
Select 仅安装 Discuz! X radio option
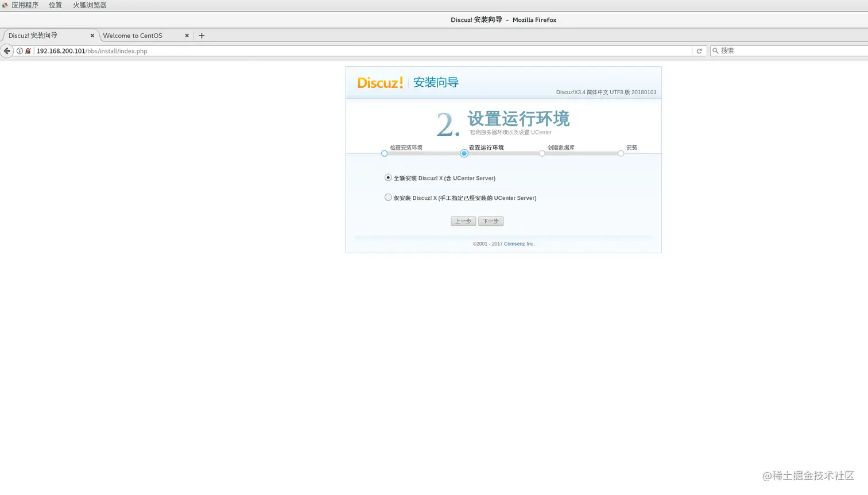(x=388, y=198)
